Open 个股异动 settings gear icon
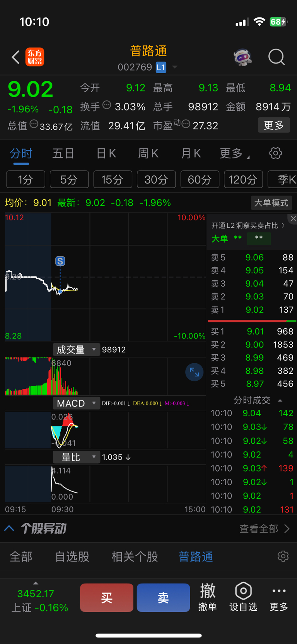The height and width of the screenshot is (644, 297). tap(283, 556)
